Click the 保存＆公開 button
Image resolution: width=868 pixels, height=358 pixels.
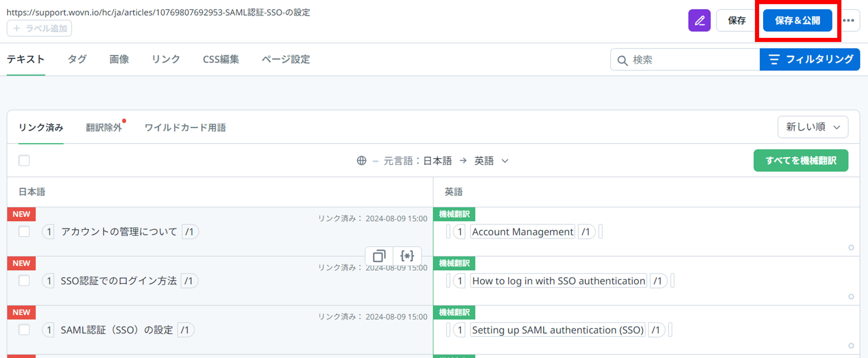[x=797, y=21]
